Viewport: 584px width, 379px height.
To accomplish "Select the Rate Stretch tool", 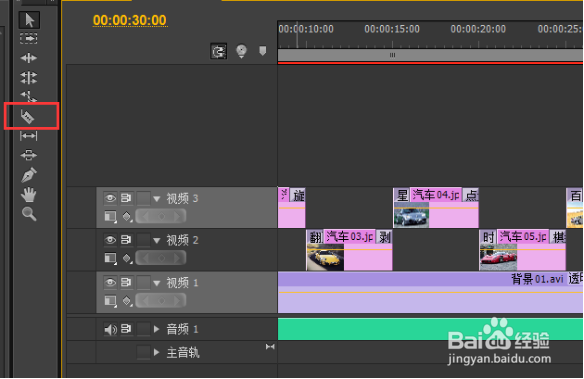I will [29, 97].
